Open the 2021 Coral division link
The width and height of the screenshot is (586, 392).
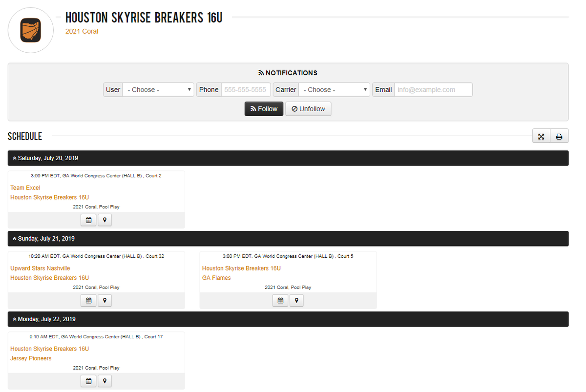click(x=82, y=31)
